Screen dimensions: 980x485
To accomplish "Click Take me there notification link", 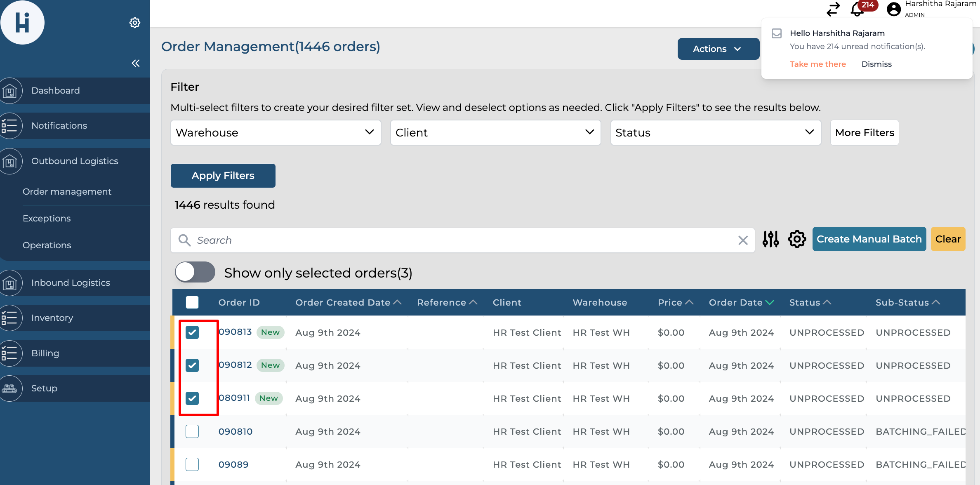I will (817, 64).
